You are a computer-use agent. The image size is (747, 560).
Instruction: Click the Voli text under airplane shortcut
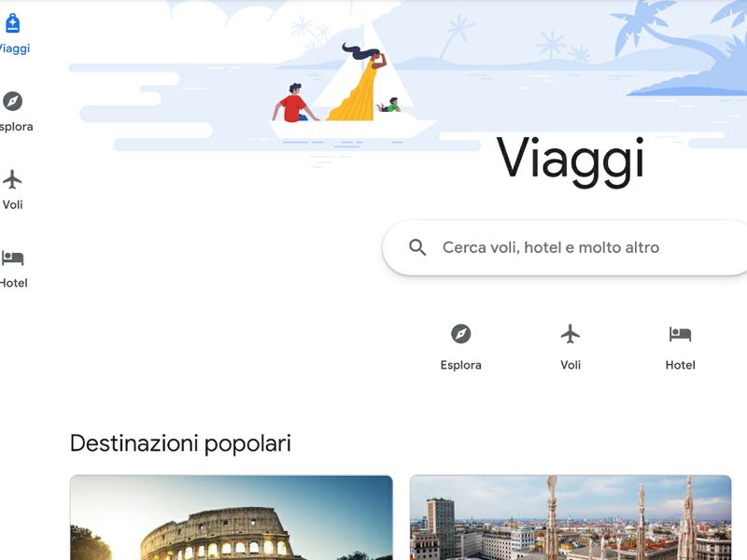[571, 365]
